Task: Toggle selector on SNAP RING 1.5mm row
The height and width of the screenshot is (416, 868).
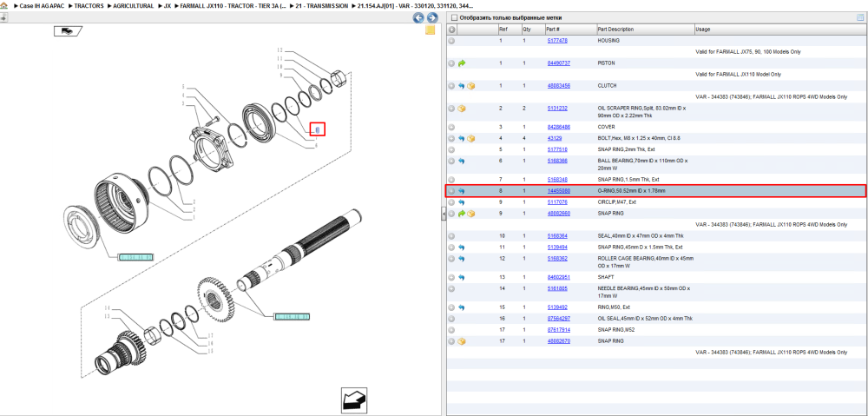Action: (x=451, y=180)
